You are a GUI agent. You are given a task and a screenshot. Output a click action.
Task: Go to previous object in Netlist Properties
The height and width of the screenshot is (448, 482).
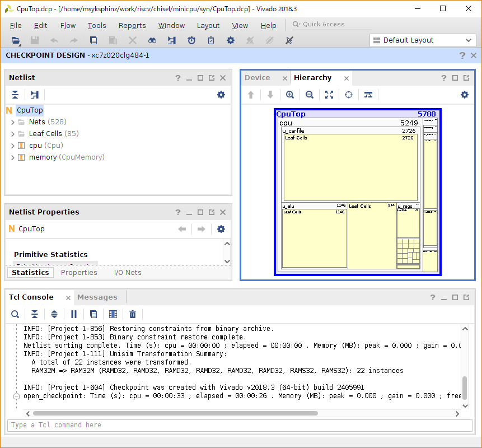(x=182, y=229)
